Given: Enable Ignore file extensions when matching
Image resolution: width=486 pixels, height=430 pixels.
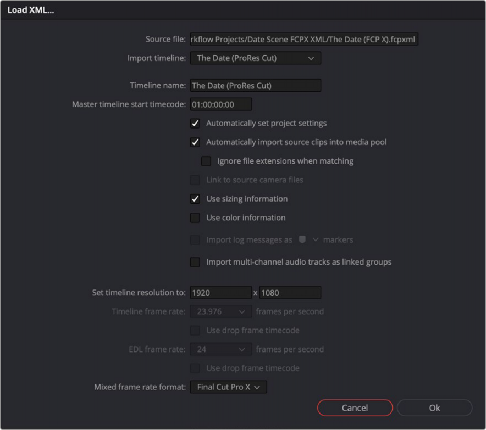Looking at the screenshot, I should coord(206,161).
